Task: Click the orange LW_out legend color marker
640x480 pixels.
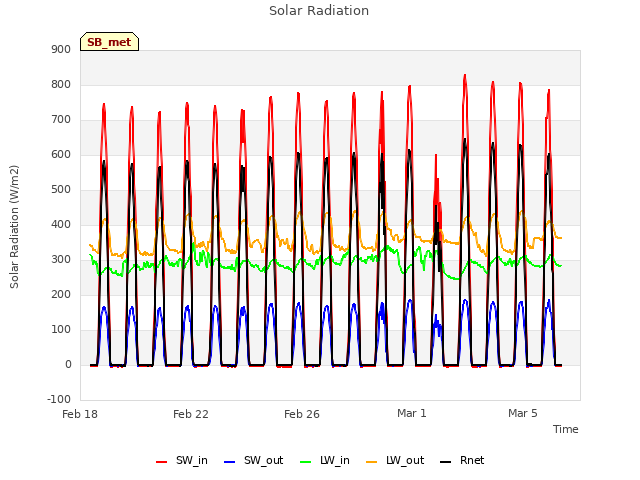Action: click(x=372, y=462)
